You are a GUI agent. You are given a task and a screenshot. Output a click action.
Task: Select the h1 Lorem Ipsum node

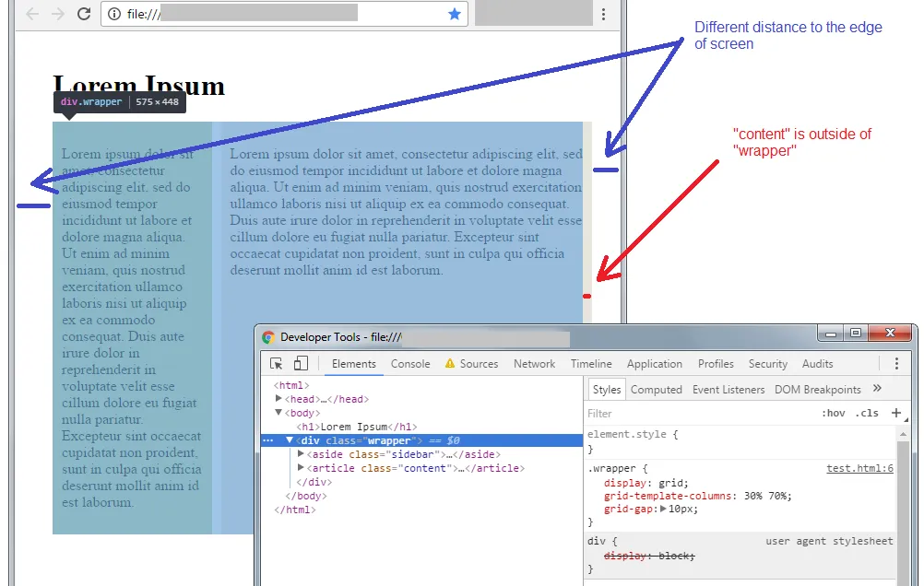[357, 427]
